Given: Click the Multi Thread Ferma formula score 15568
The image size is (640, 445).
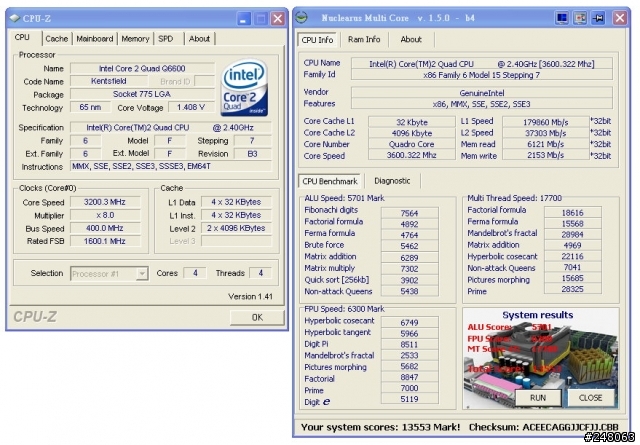Looking at the screenshot, I should coord(572,224).
